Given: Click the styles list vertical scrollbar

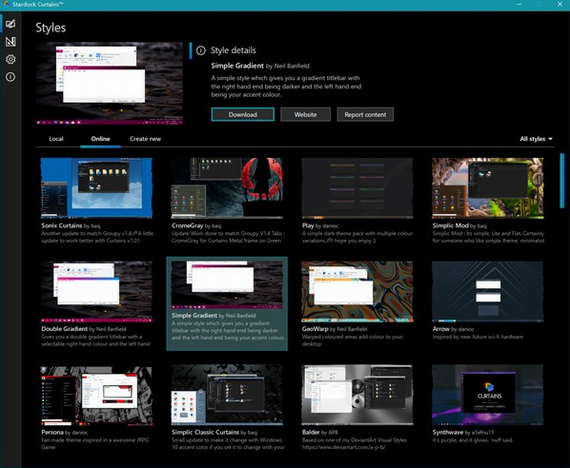Looking at the screenshot, I should point(562,181).
